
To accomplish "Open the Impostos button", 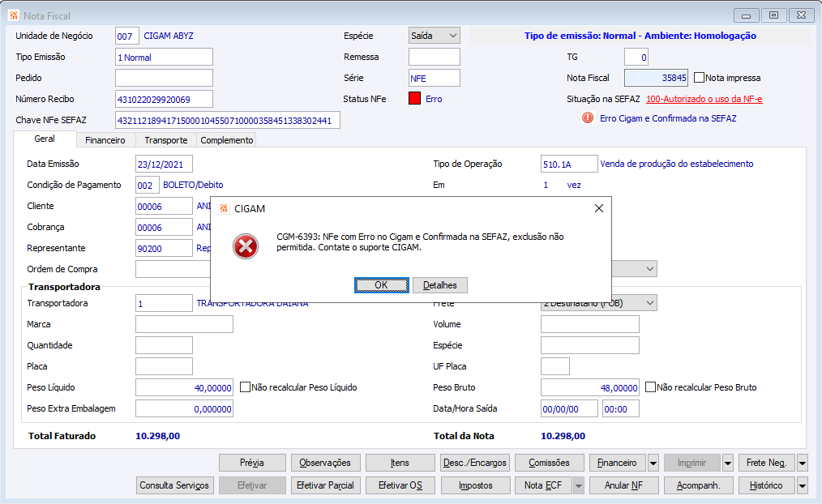I will coord(475,485).
